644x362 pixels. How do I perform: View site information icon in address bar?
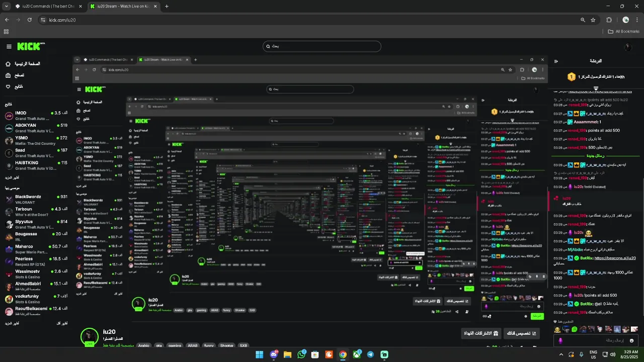pyautogui.click(x=43, y=20)
